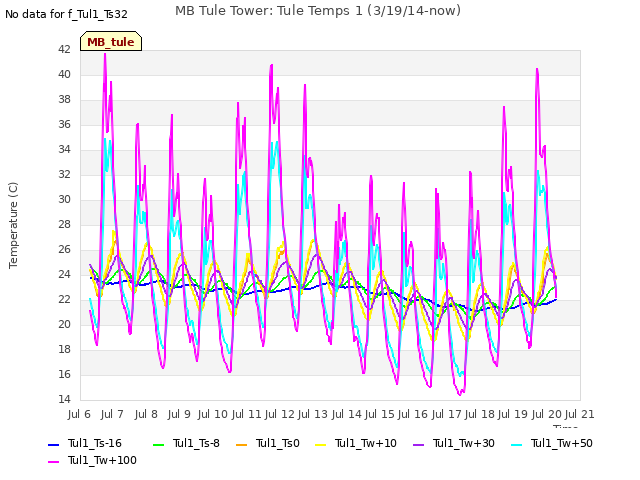Image resolution: width=640 pixels, height=480 pixels.
Task: Click the 40 y-axis tick label
Action: [x=64, y=74]
